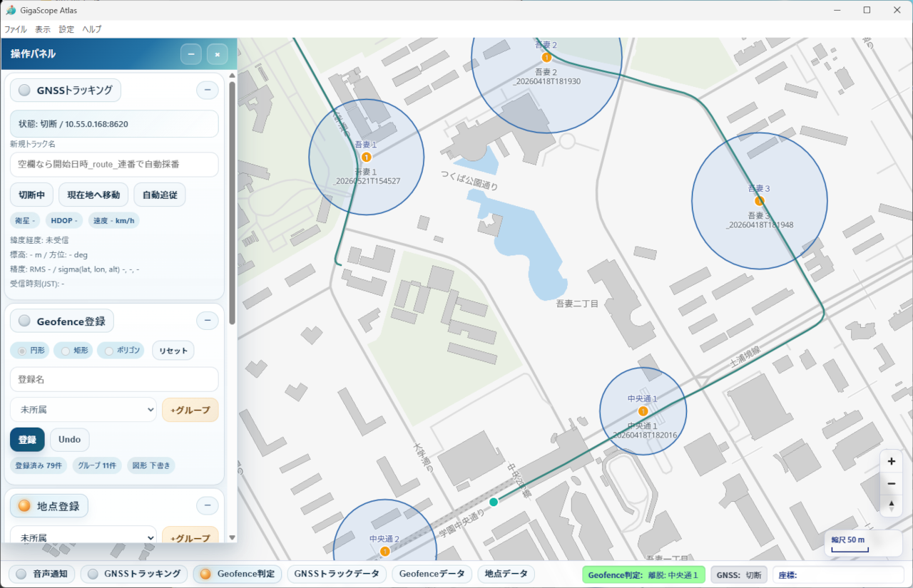Minimize the 操作パネル panel
913x588 pixels.
pyautogui.click(x=190, y=54)
